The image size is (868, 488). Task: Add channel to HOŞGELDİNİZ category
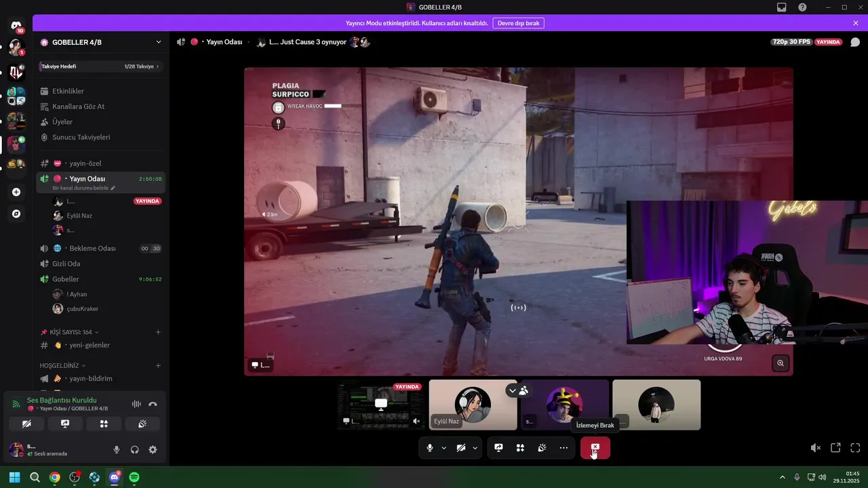click(158, 365)
